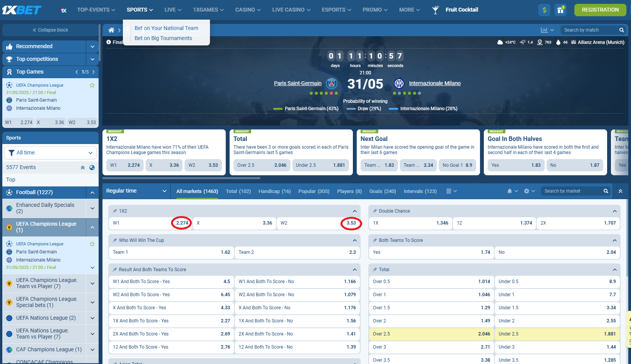
Task: Go to next Top Games page arrow
Action: click(x=94, y=72)
